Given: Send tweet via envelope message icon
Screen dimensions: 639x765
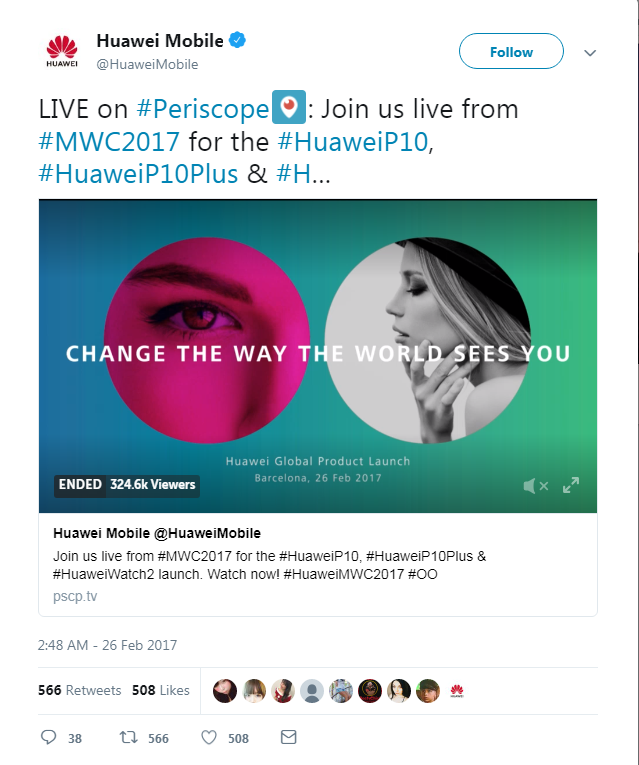Looking at the screenshot, I should pyautogui.click(x=289, y=737).
